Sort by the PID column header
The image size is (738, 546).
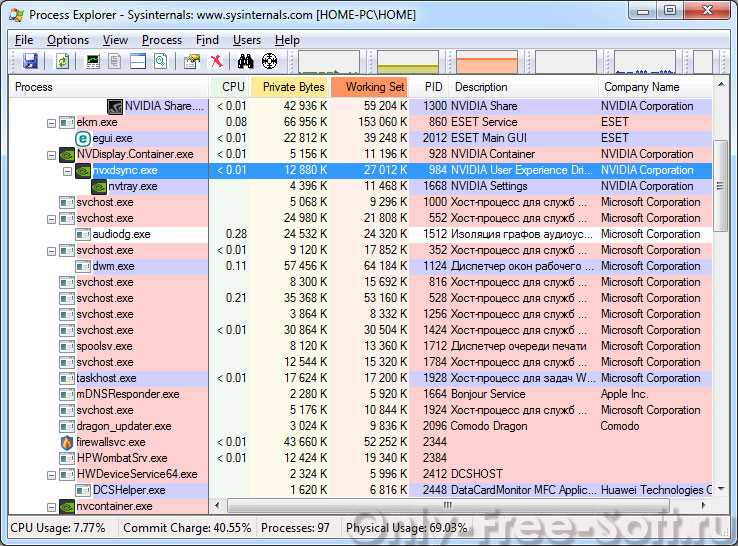pyautogui.click(x=429, y=87)
